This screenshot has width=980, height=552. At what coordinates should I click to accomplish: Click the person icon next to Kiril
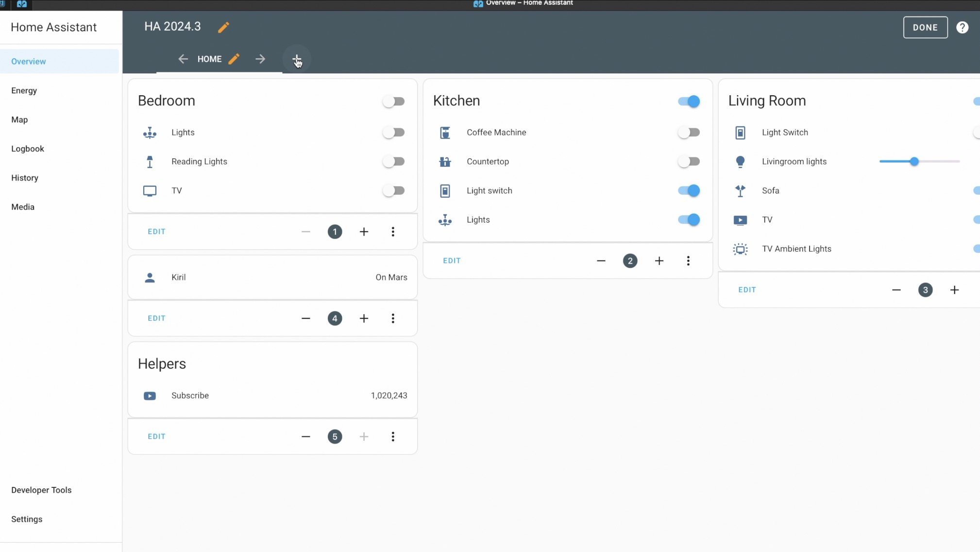click(150, 276)
